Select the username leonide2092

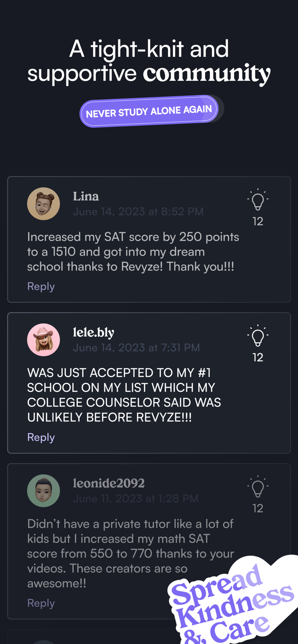point(109,483)
